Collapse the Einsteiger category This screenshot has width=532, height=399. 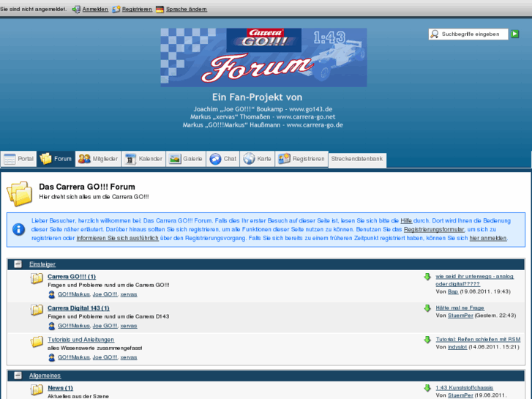(18, 264)
